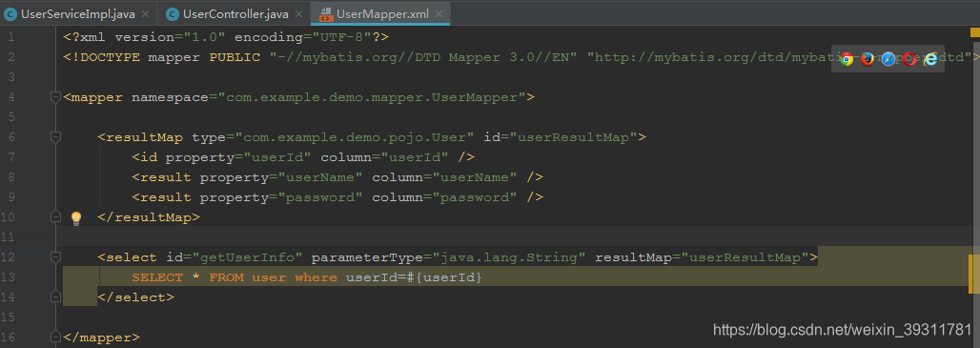Click the property value userName
This screenshot has height=348, width=980.
click(320, 176)
